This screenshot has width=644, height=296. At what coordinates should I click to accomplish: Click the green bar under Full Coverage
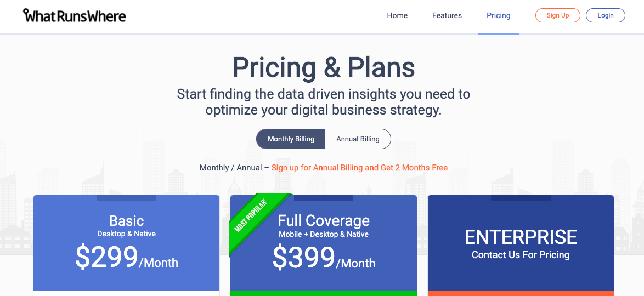pyautogui.click(x=324, y=294)
